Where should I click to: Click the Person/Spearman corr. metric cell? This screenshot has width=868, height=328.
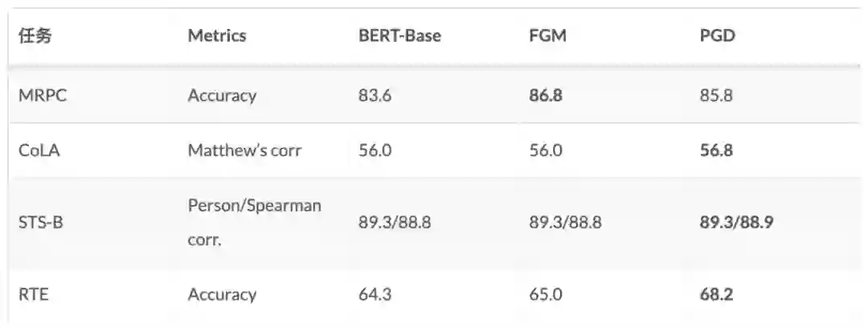pos(254,222)
